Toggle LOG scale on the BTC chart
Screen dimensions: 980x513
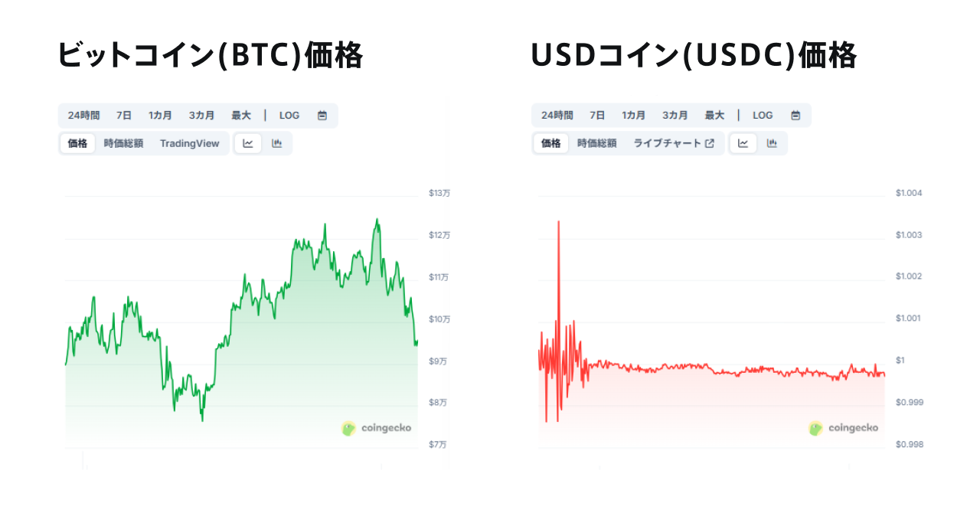pos(289,116)
